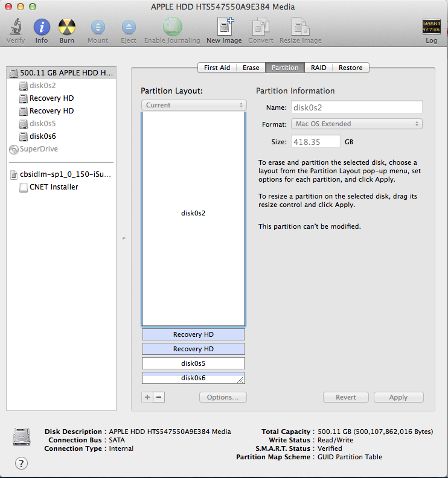Viewport: 448px width, 478px height.
Task: Open the Format Mac OS Extended dropdown
Action: 357,124
